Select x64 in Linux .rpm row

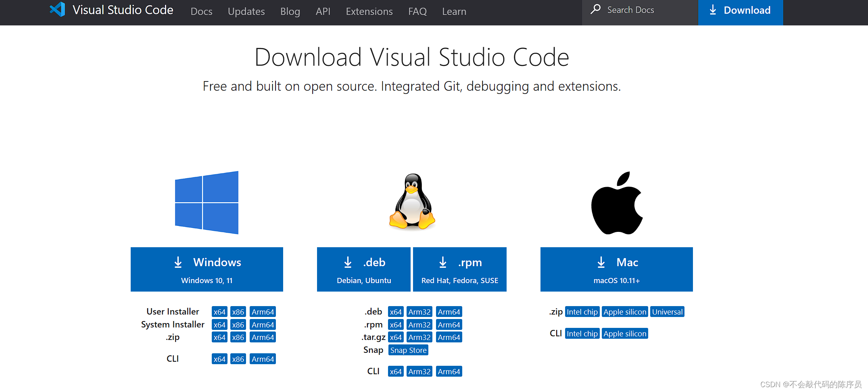[396, 325]
